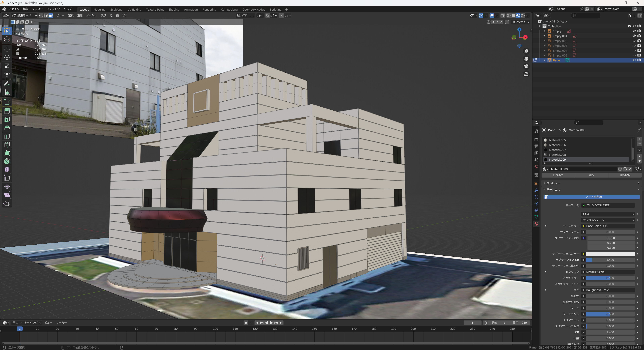
Task: Open the ランダムウォーク subsurface method dropdown
Action: (x=608, y=220)
